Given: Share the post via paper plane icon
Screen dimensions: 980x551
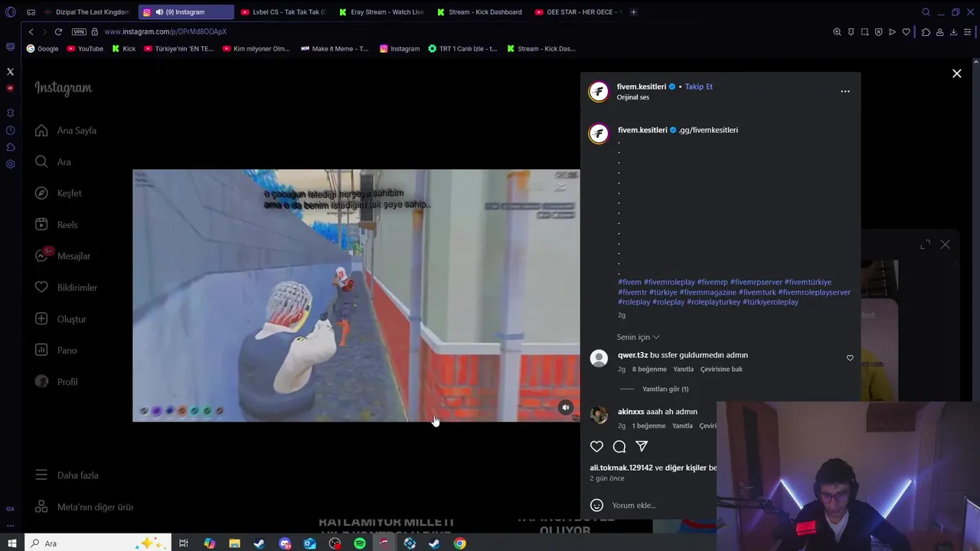Looking at the screenshot, I should click(x=642, y=446).
